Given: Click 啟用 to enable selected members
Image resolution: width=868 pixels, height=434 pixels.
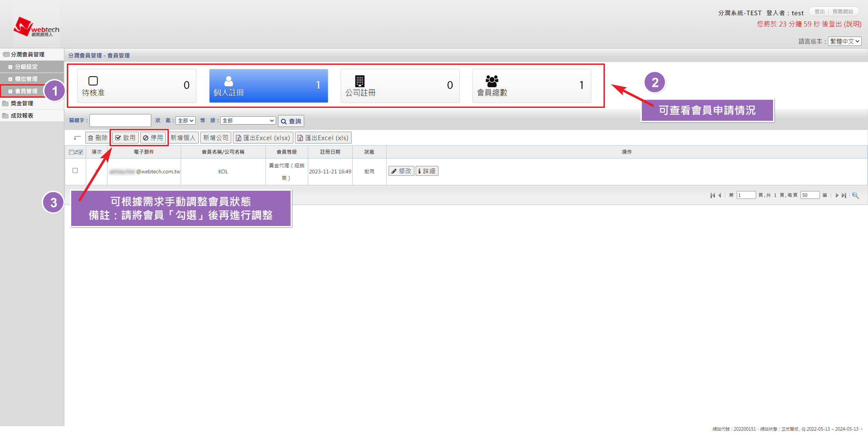Looking at the screenshot, I should (x=125, y=138).
